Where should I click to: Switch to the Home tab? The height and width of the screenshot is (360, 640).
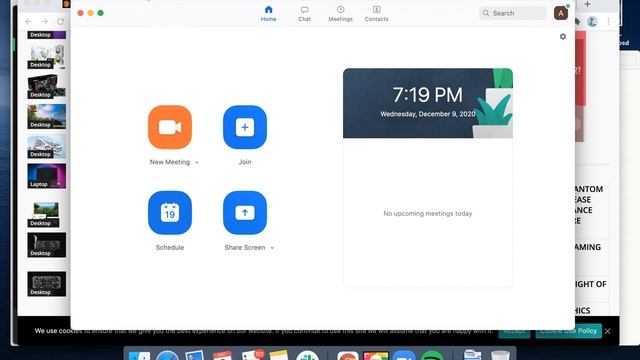269,13
